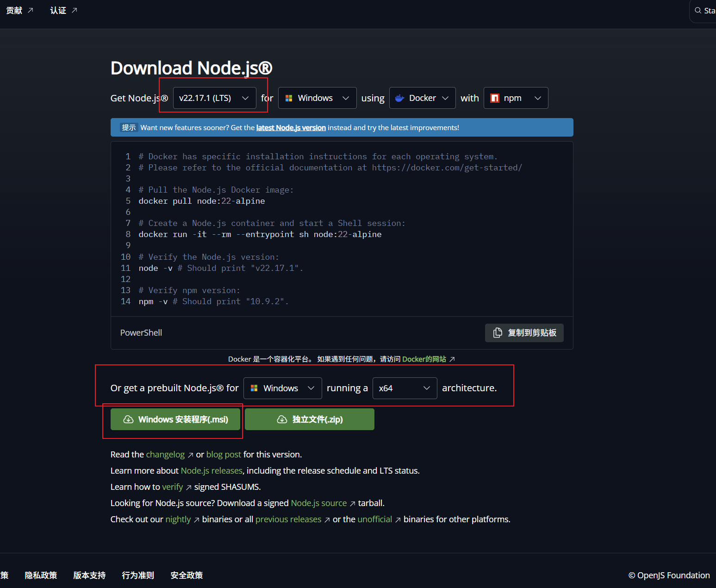Click the cloud download icon on zip button
716x588 pixels.
(x=282, y=419)
